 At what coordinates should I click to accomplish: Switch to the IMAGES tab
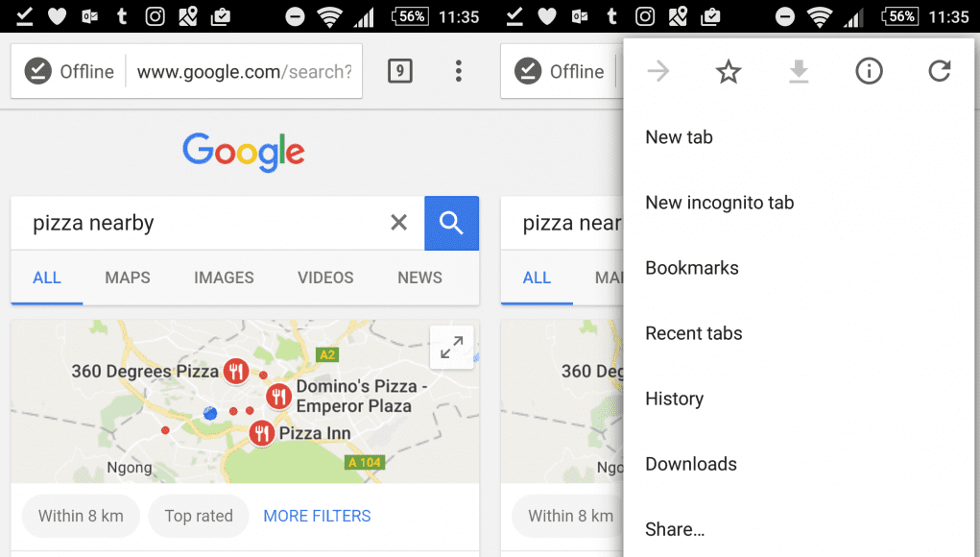click(224, 278)
